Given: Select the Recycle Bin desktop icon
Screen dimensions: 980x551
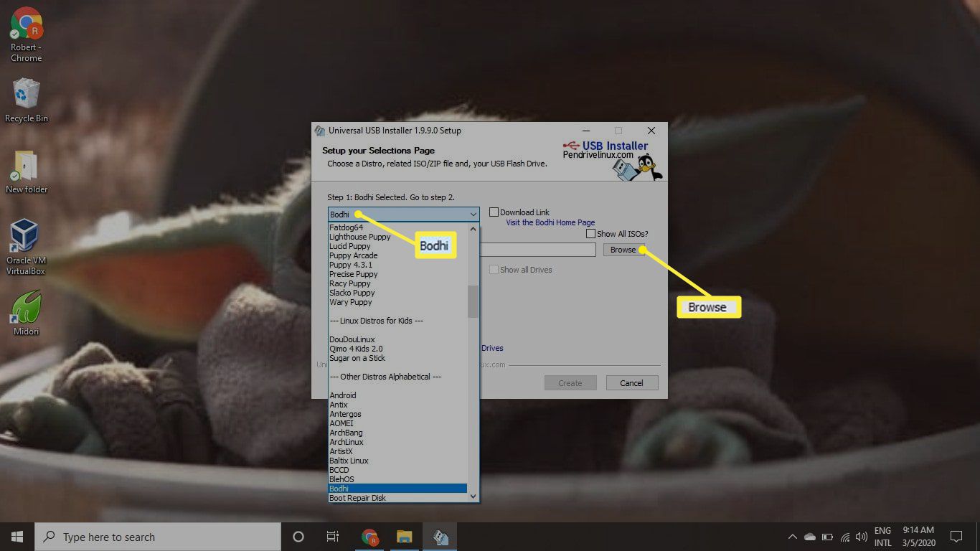Looking at the screenshot, I should (x=27, y=101).
